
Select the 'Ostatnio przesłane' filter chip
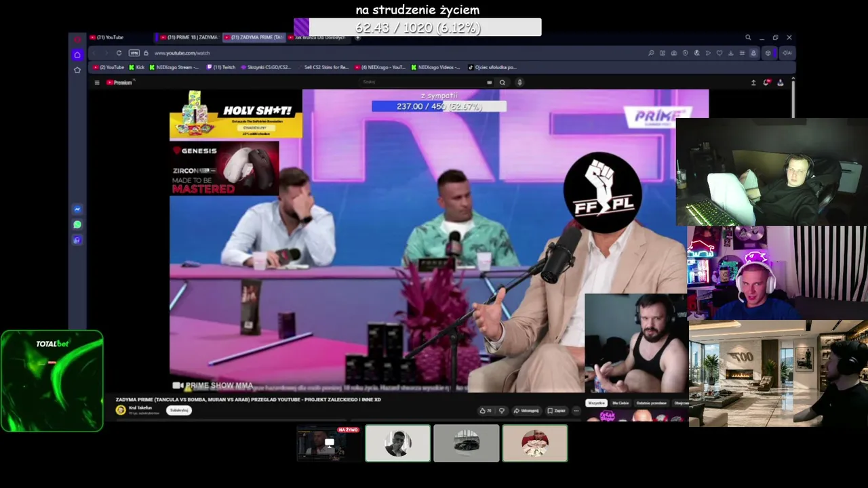pyautogui.click(x=651, y=403)
